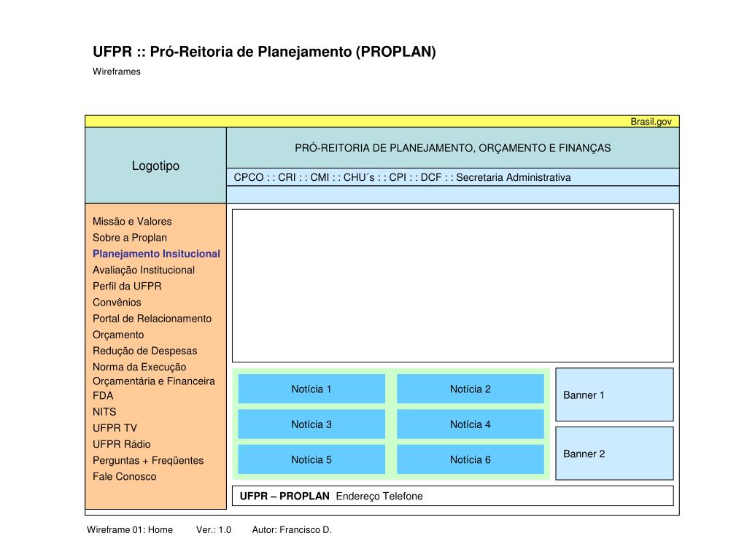Open Perguntas + Freqüentes link
This screenshot has height=560, width=747.
148,461
